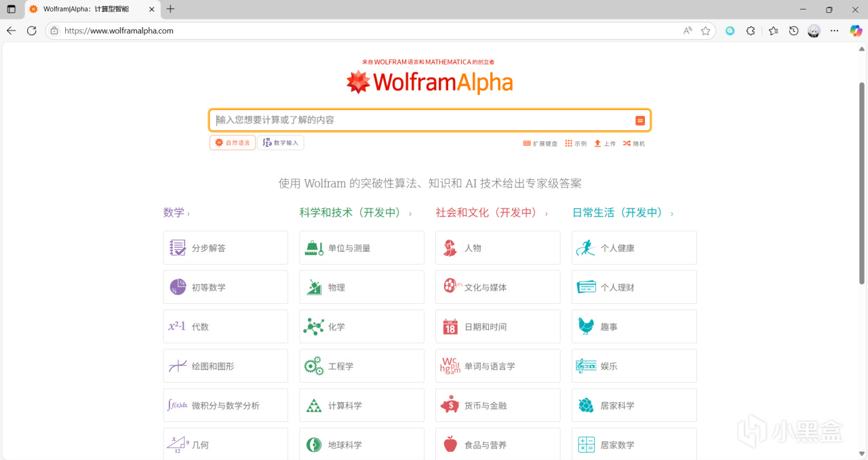The image size is (868, 460).
Task: Open the 食品与营养 apple icon
Action: [450, 444]
